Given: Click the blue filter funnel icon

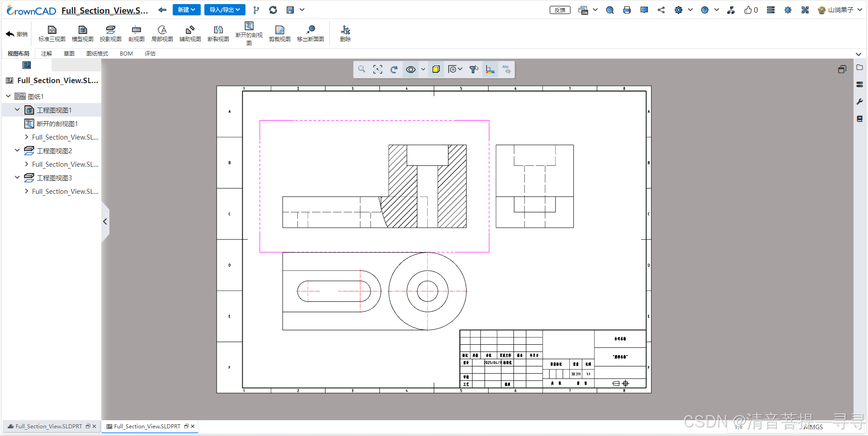Looking at the screenshot, I should [x=474, y=69].
